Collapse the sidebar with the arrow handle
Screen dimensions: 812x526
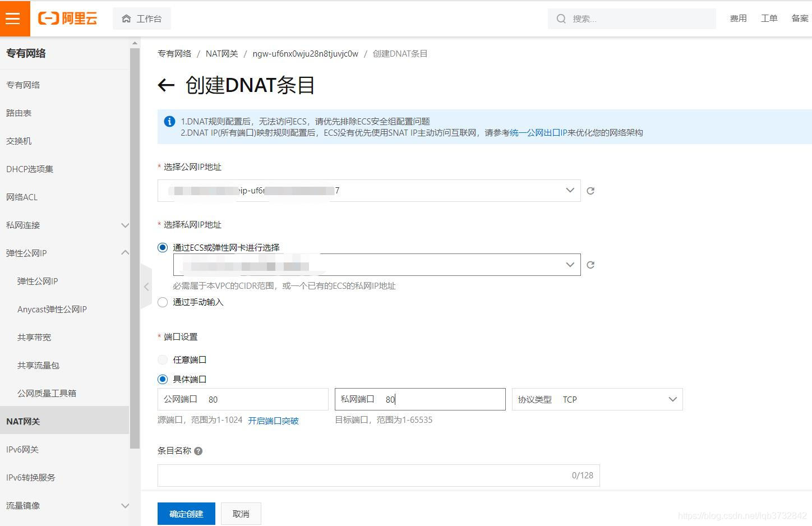146,287
